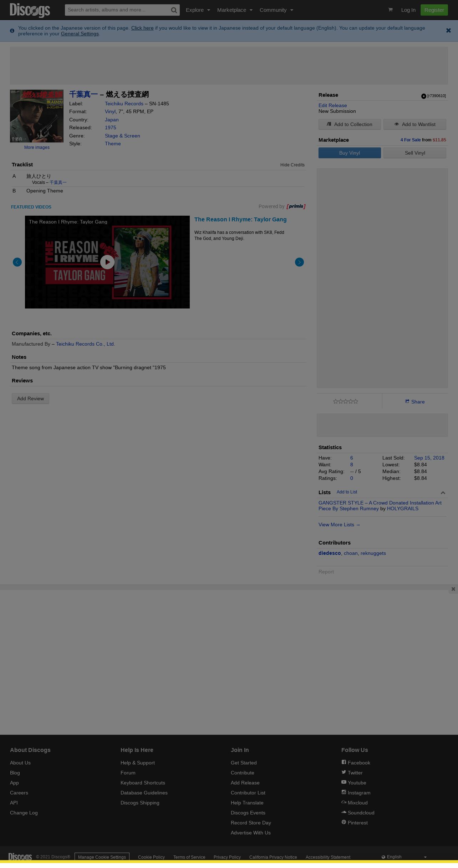Image resolution: width=458 pixels, height=868 pixels.
Task: Click the Japan country link
Action: [x=112, y=120]
